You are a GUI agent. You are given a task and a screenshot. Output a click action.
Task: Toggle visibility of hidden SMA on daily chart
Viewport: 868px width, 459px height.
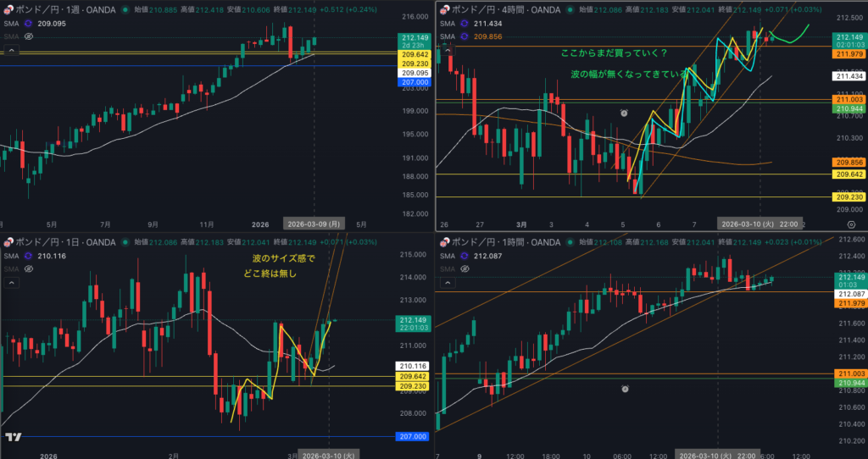(28, 269)
